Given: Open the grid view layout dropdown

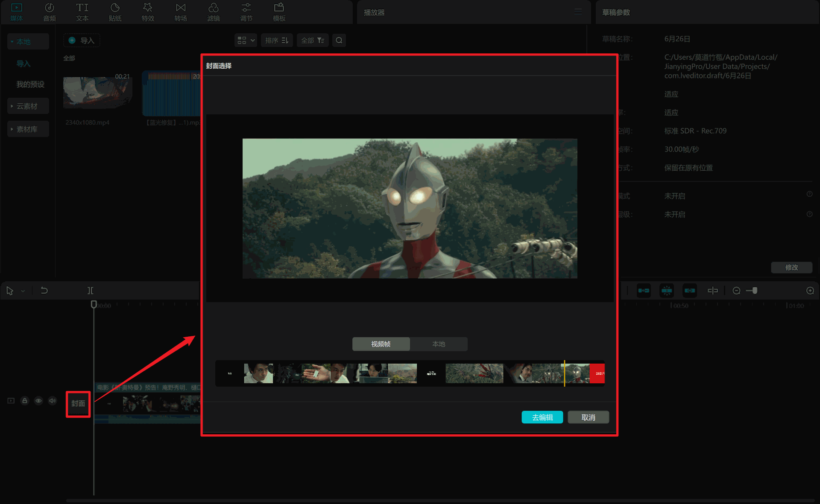Looking at the screenshot, I should [x=246, y=40].
